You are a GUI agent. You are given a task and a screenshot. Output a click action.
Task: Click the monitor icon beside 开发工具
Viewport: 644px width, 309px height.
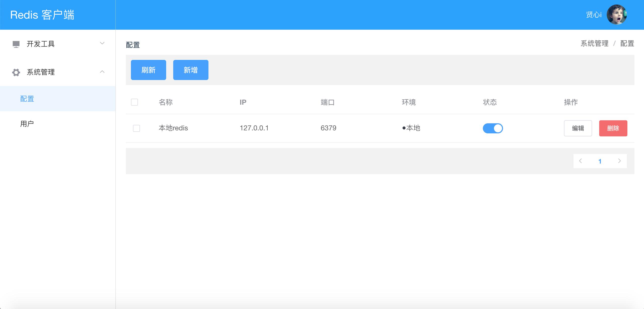tap(16, 44)
